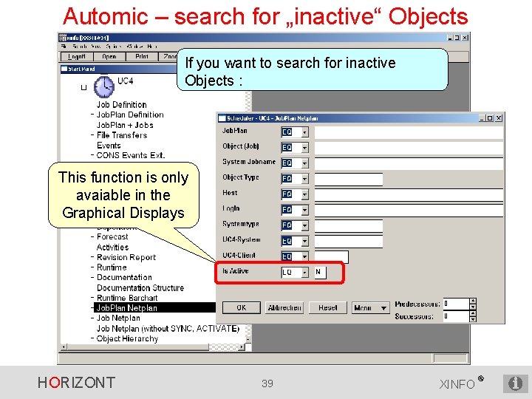Decrease the Predecessors value
The width and height of the screenshot is (532, 399).
pyautogui.click(x=473, y=307)
